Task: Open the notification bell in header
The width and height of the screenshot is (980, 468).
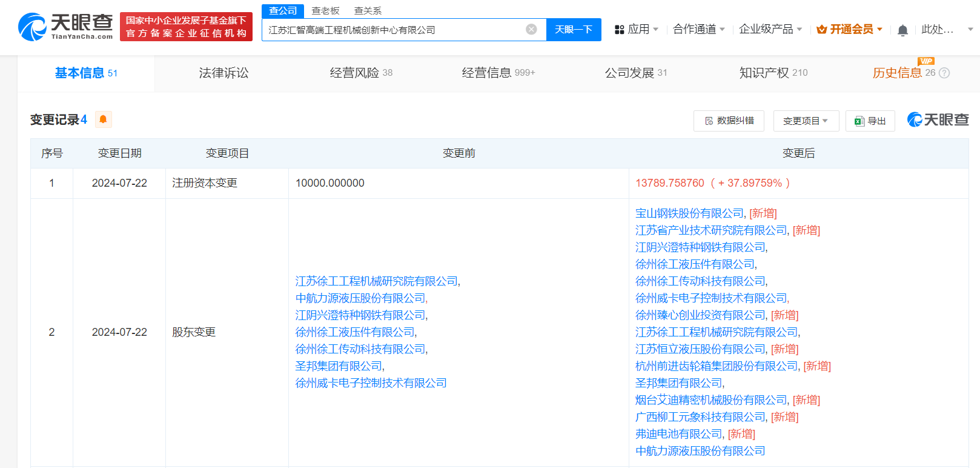Action: pos(902,30)
